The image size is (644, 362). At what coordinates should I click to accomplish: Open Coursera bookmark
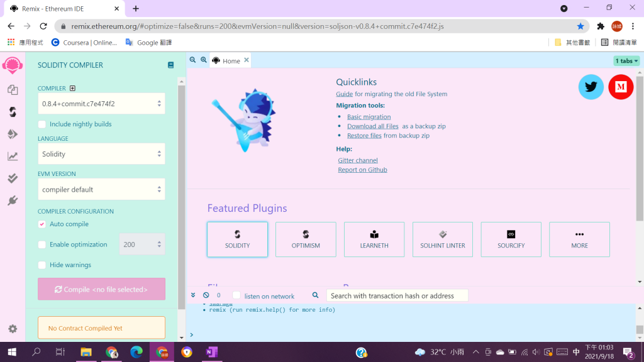pos(84,43)
